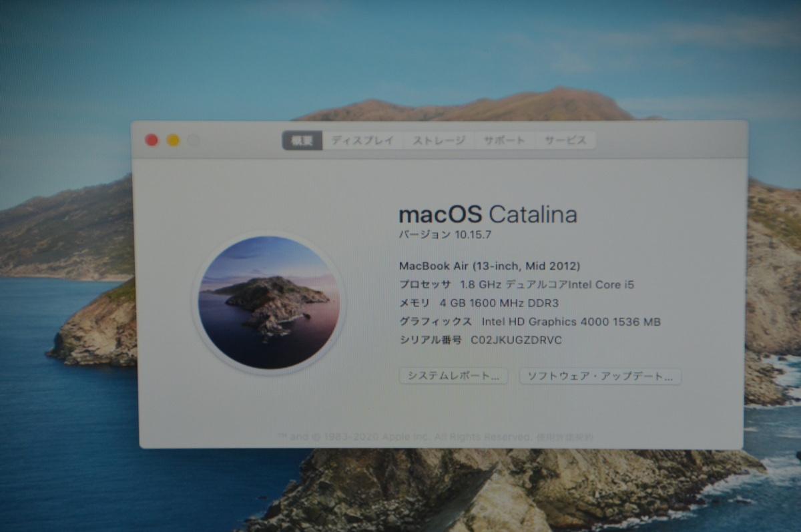
Task: Click the disabled gray zoom button
Action: [x=194, y=140]
